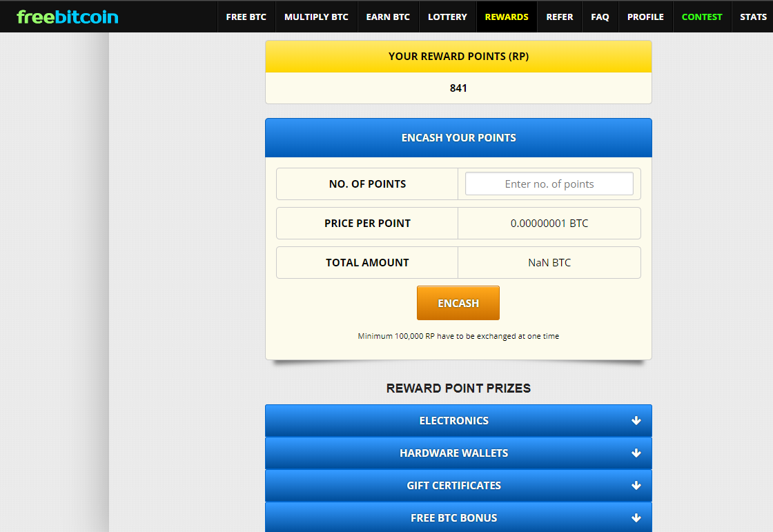773x532 pixels.
Task: Click the NO. OF POINTS label
Action: pyautogui.click(x=367, y=184)
